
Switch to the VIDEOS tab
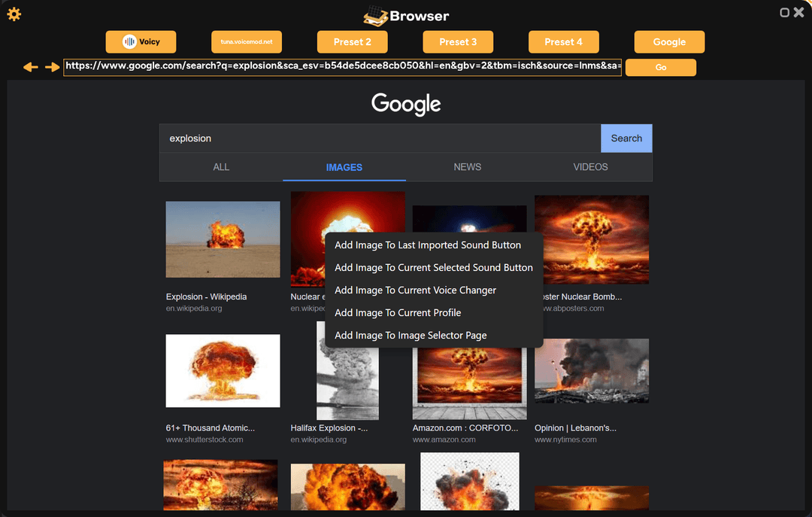590,167
